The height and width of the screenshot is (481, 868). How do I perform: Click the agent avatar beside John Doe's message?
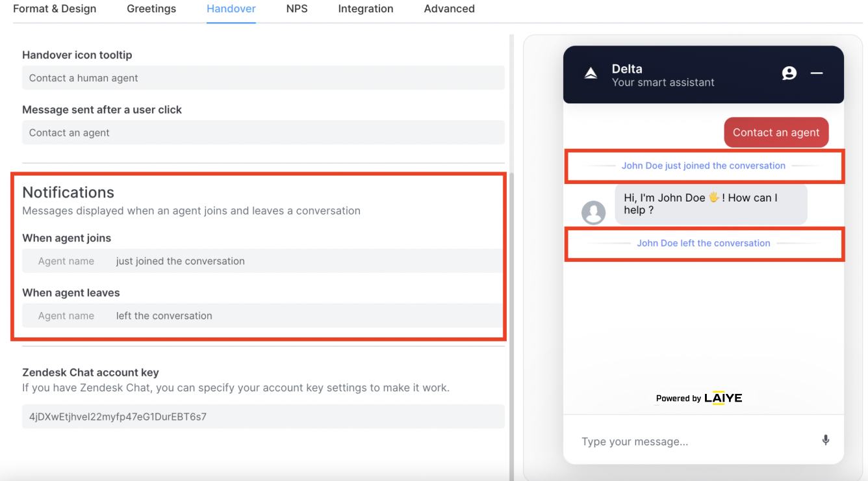[x=593, y=213]
